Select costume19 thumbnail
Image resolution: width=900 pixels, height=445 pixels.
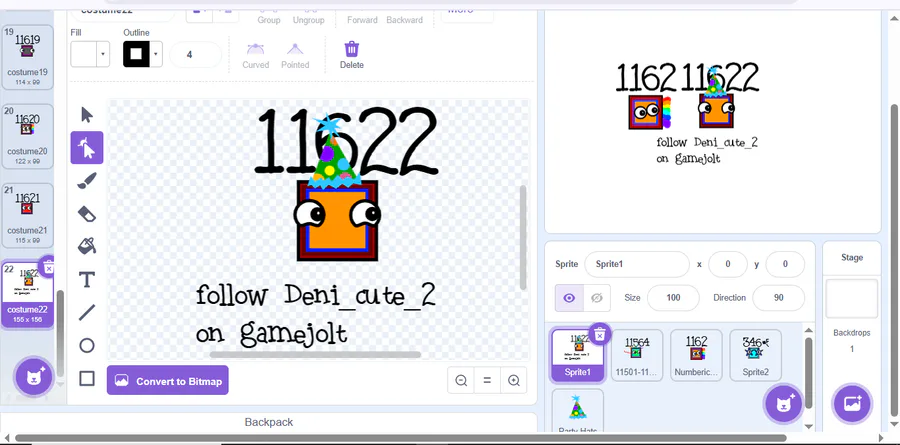pos(28,57)
